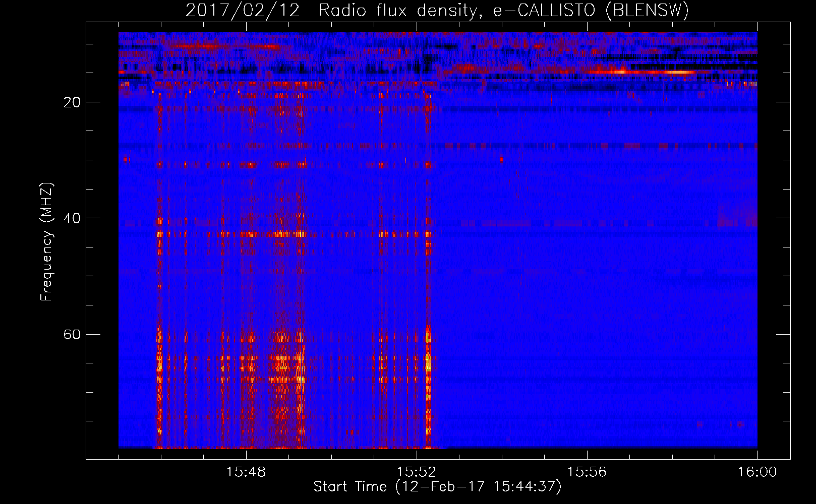The width and height of the screenshot is (816, 504).
Task: Click the 15:48 time tick label
Action: 246,472
